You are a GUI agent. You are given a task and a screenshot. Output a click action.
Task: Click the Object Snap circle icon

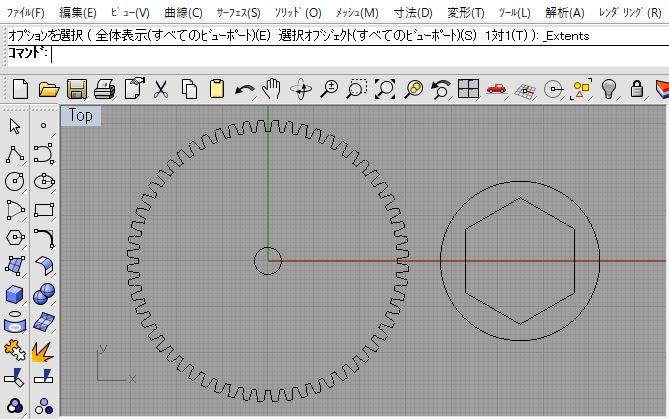pyautogui.click(x=553, y=90)
